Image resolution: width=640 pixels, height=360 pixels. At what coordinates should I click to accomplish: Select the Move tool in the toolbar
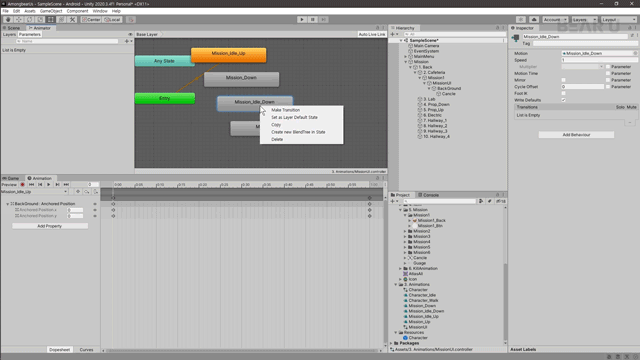(x=18, y=20)
